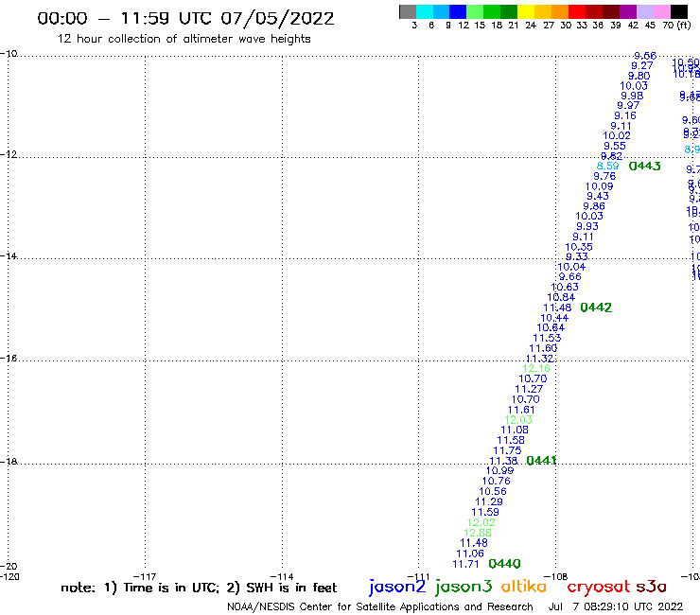Click the 10.76 wave height value
The height and width of the screenshot is (615, 700).
497,481
